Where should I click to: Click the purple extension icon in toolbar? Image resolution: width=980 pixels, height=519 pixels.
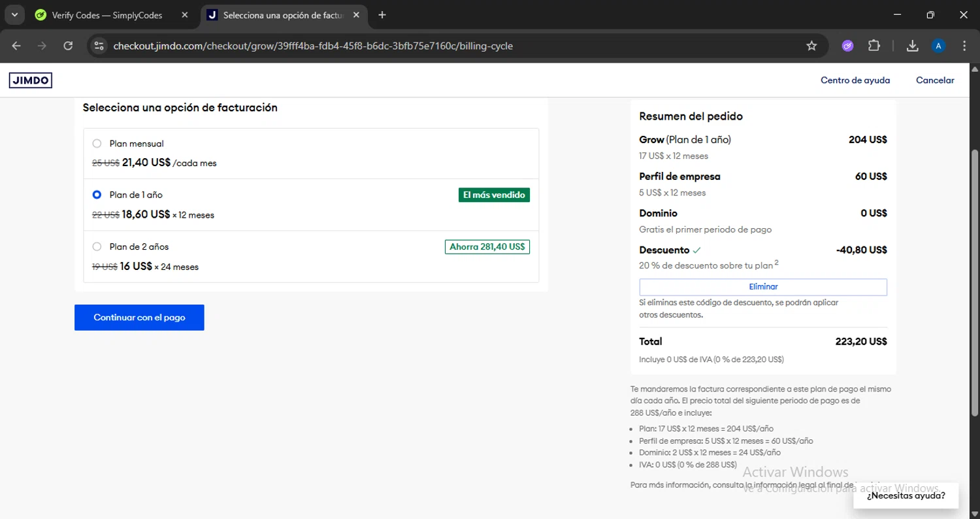[848, 46]
